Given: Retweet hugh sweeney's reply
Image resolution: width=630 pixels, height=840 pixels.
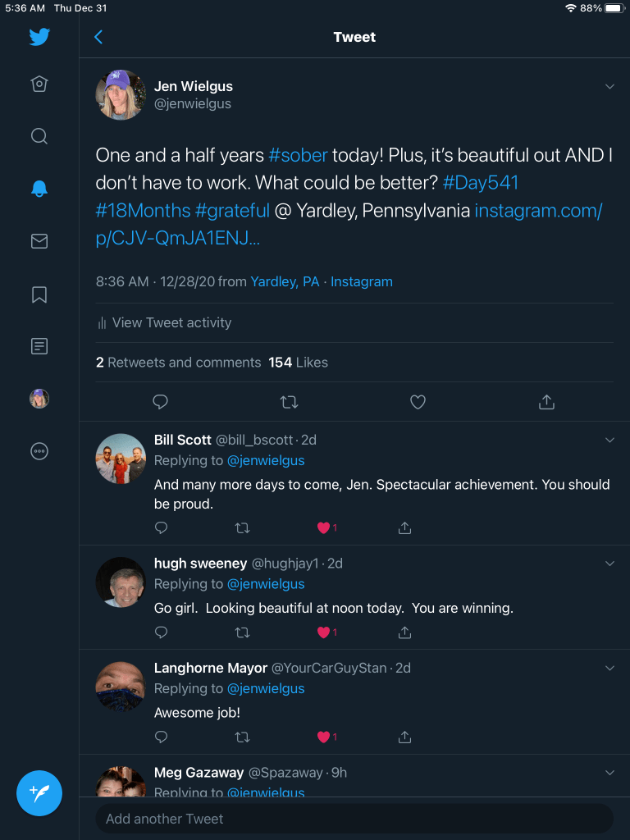Looking at the screenshot, I should (242, 632).
